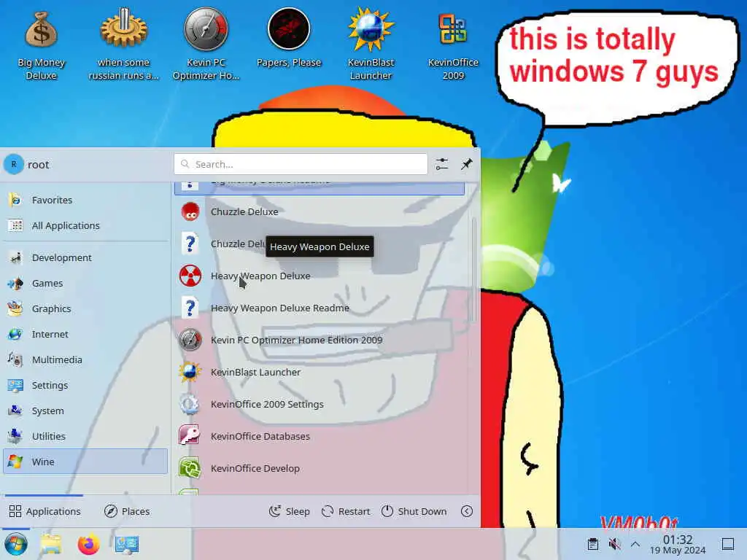
Task: Open Graphics category
Action: click(86, 308)
